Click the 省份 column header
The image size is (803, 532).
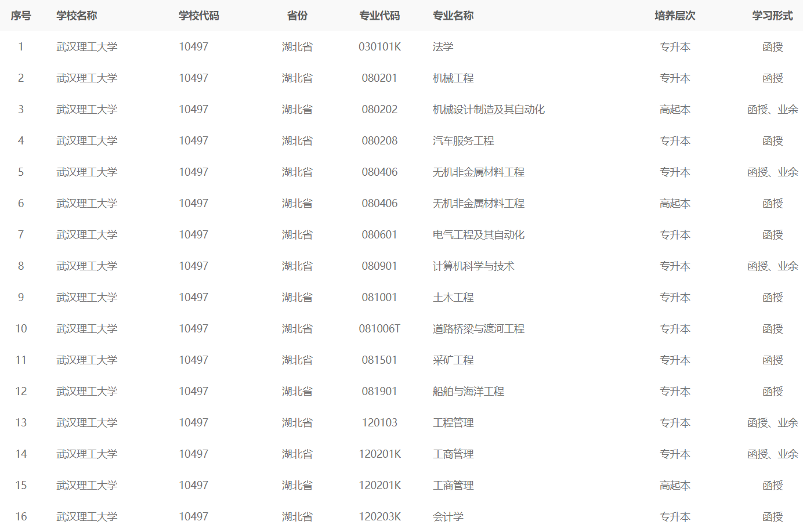click(x=297, y=16)
